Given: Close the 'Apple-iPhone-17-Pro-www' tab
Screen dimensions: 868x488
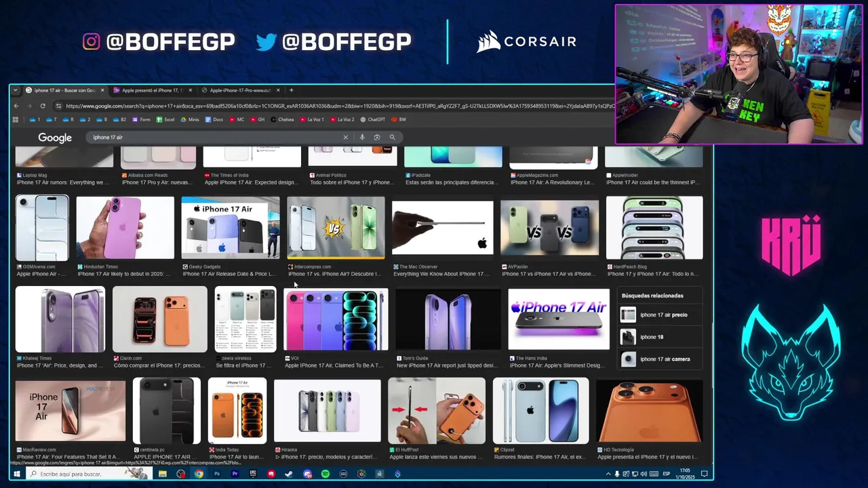Looking at the screenshot, I should click(277, 90).
